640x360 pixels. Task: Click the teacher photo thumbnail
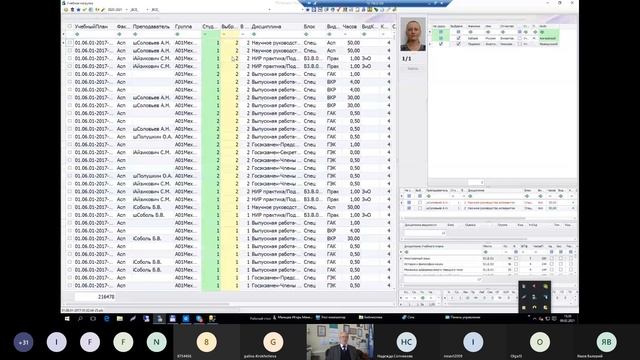point(413,34)
